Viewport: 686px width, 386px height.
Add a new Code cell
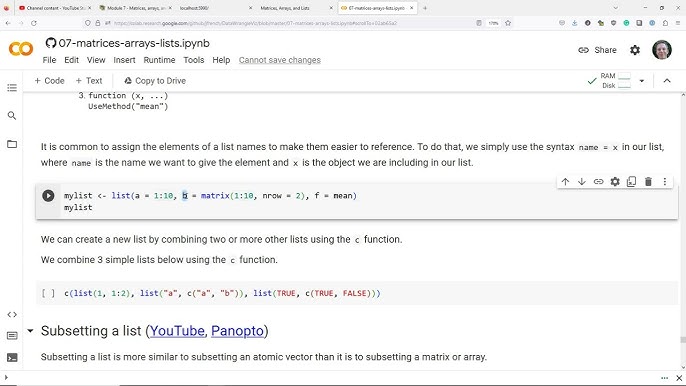point(49,81)
